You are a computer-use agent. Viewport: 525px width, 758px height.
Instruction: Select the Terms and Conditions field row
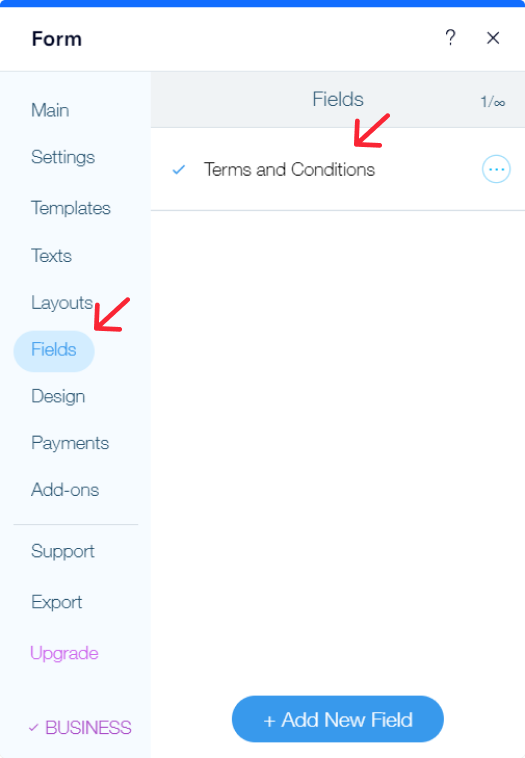[337, 170]
